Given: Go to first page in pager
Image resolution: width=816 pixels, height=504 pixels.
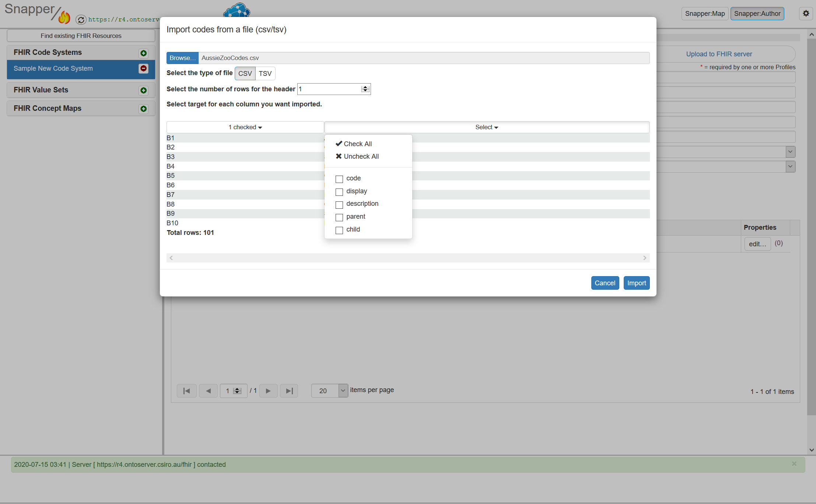Looking at the screenshot, I should tap(187, 391).
